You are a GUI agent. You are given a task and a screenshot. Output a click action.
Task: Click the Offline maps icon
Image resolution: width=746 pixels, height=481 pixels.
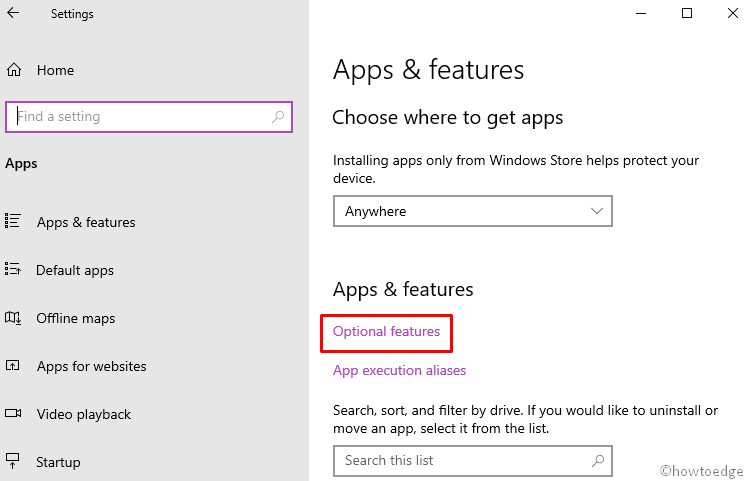click(x=14, y=318)
